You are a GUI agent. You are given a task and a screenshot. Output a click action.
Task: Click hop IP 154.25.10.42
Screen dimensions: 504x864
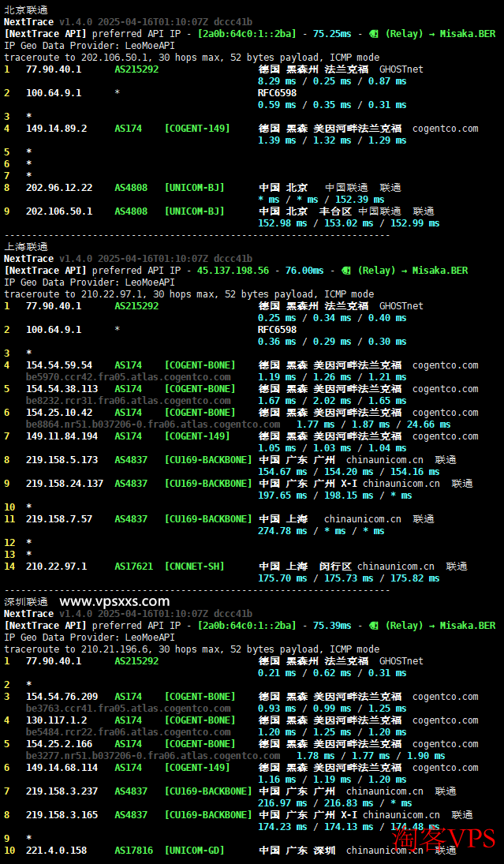tap(59, 412)
